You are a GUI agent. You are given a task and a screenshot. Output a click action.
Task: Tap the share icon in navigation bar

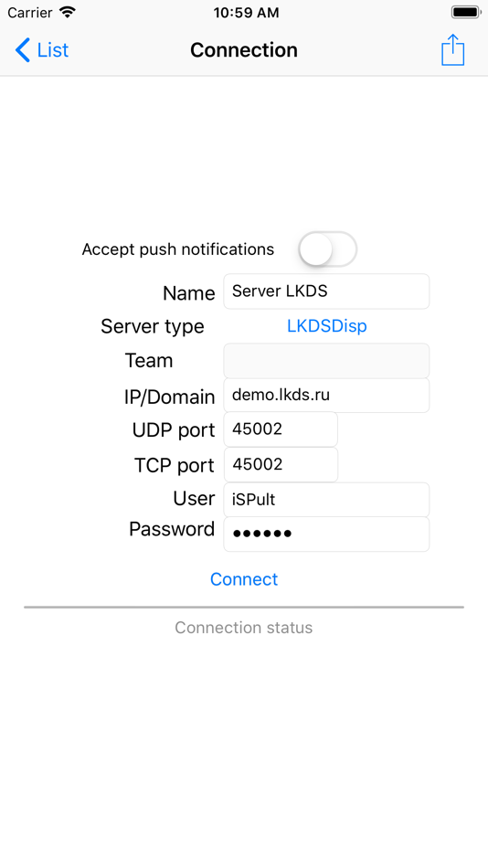pyautogui.click(x=452, y=50)
